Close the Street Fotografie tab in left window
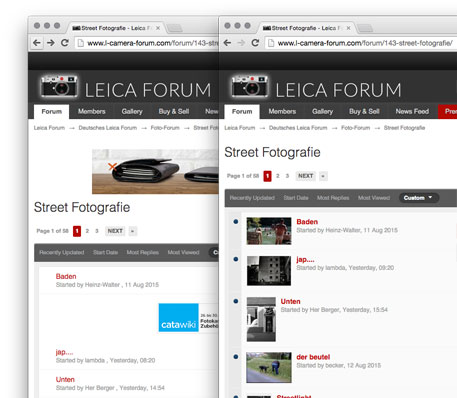 [158, 28]
